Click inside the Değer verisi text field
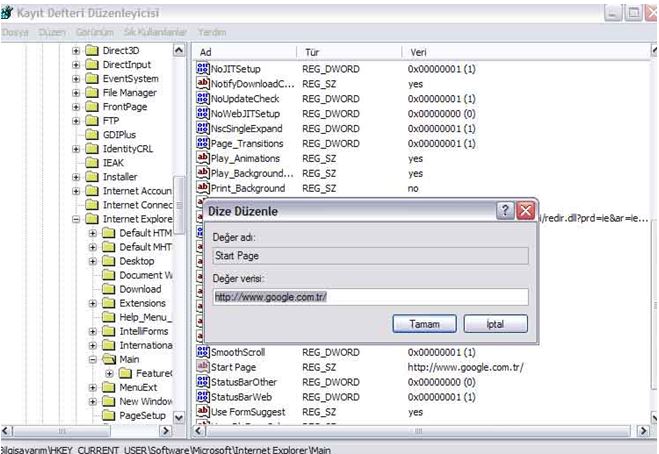The image size is (659, 454). tap(370, 297)
